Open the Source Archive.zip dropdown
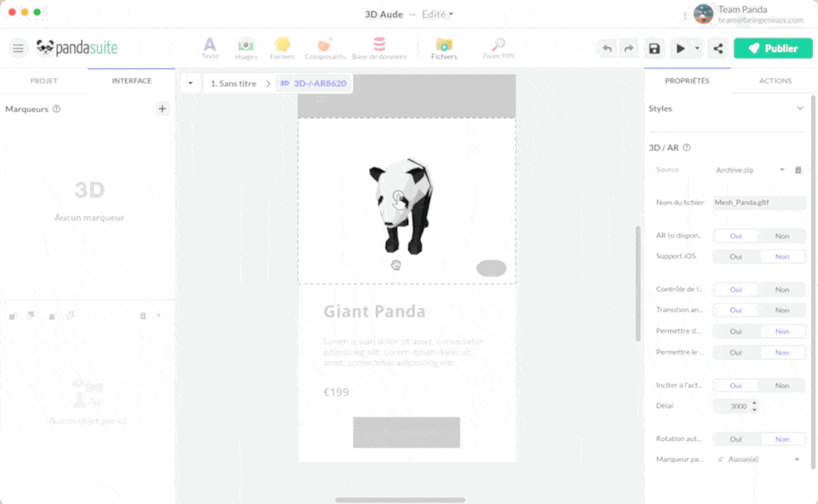The height and width of the screenshot is (504, 818). pos(749,169)
